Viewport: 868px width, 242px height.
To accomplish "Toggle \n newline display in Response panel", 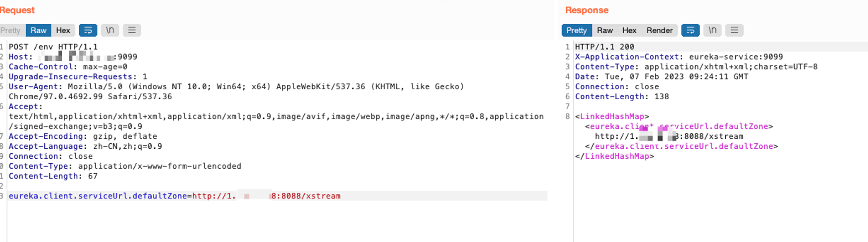I will [712, 30].
